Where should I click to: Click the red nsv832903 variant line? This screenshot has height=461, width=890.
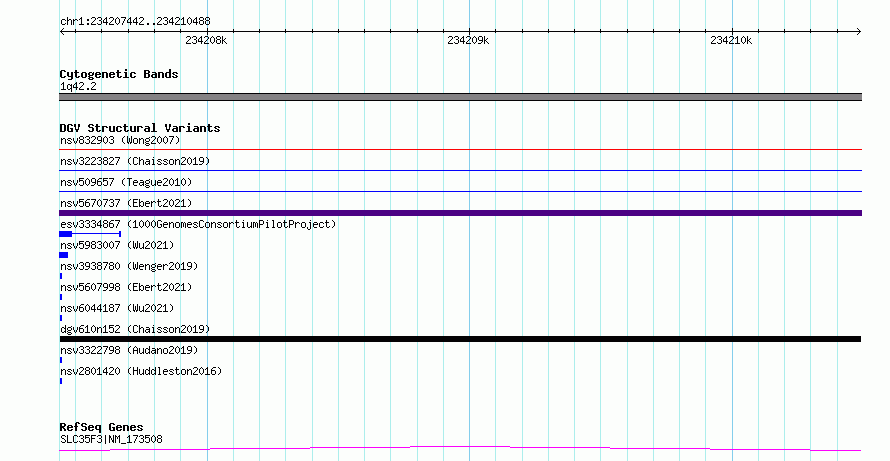click(x=460, y=149)
